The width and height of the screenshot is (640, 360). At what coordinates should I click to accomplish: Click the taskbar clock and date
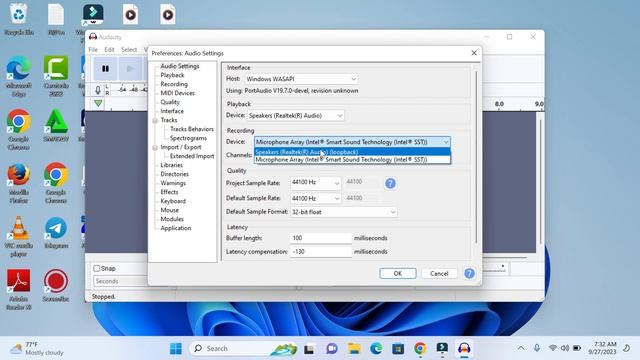602,348
